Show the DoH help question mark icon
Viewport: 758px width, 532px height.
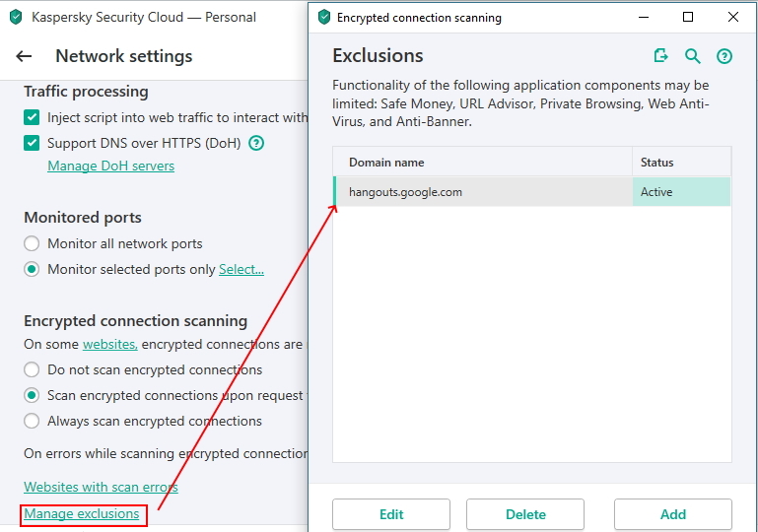click(255, 143)
